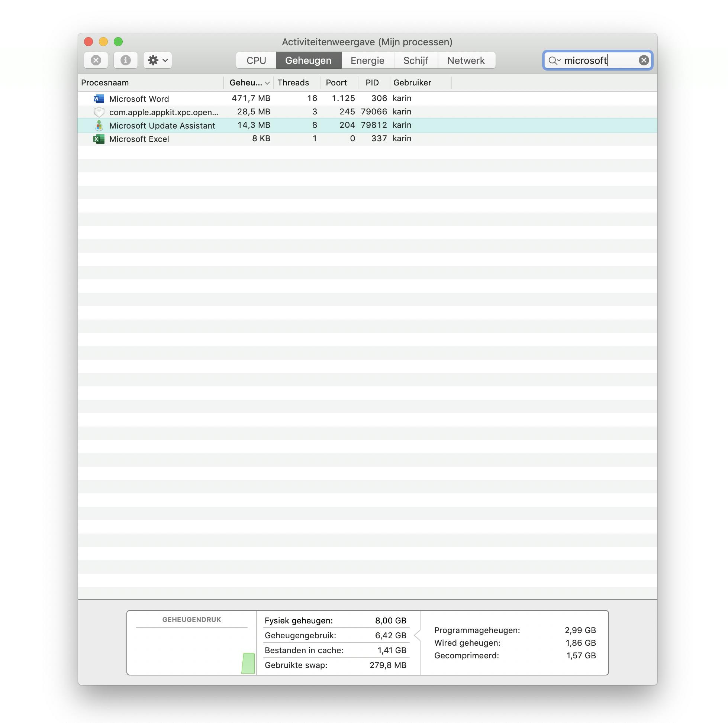The height and width of the screenshot is (723, 728).
Task: Click the green zoom window button
Action: pos(118,41)
